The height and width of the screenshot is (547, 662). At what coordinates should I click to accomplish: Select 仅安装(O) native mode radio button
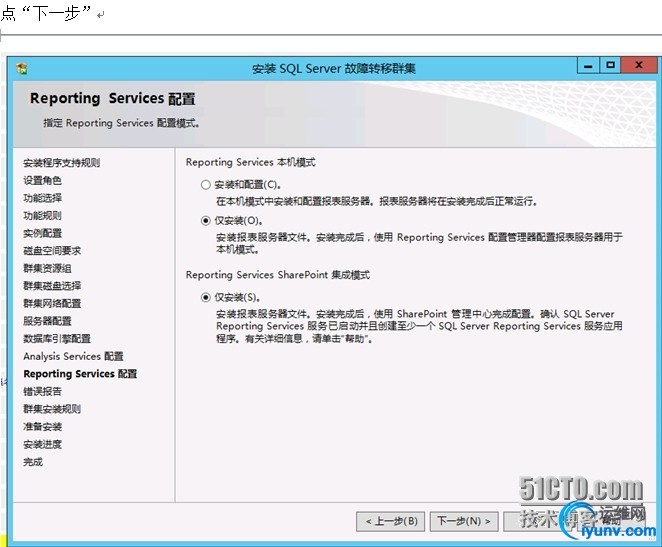(x=206, y=221)
